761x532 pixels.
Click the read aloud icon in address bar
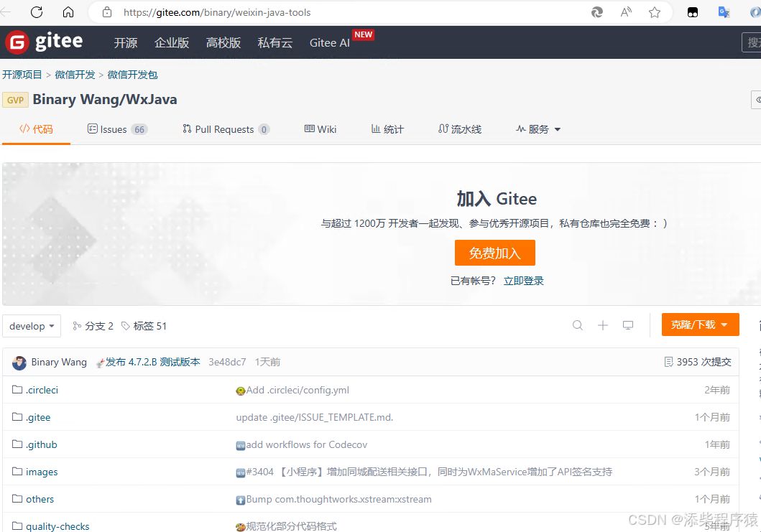pyautogui.click(x=626, y=12)
